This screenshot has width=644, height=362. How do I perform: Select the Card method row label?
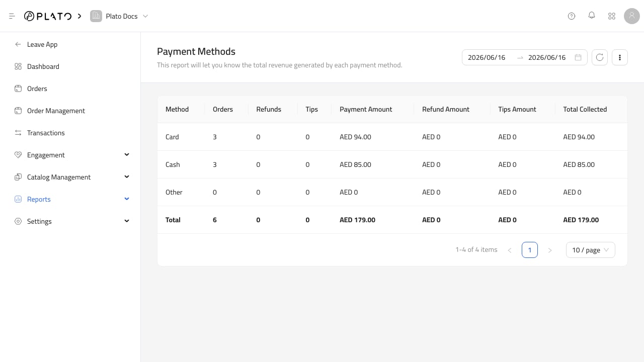tap(172, 137)
